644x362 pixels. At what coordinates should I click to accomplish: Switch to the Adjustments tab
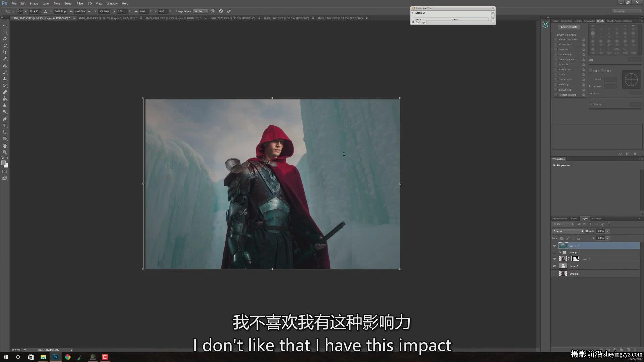click(x=559, y=218)
